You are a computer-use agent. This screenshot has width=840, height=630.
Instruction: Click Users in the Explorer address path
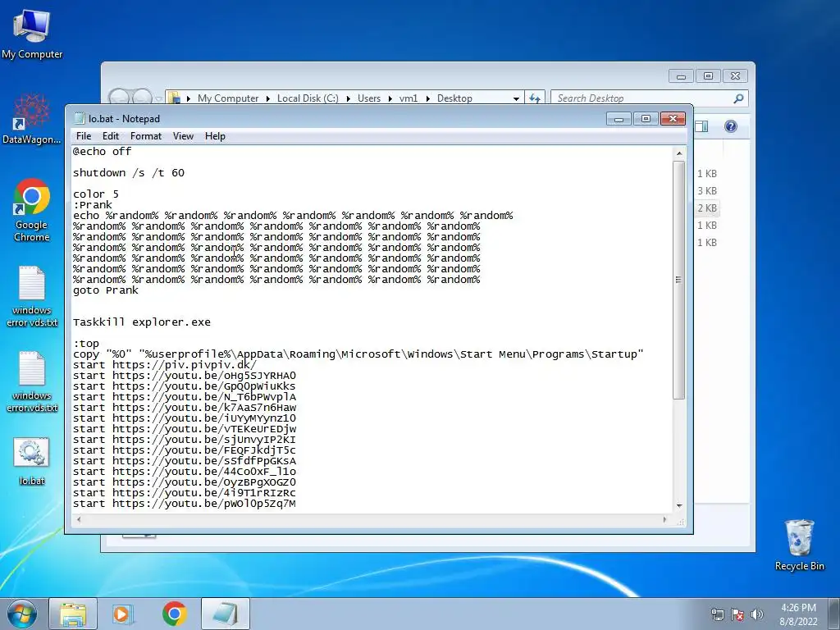coord(369,98)
